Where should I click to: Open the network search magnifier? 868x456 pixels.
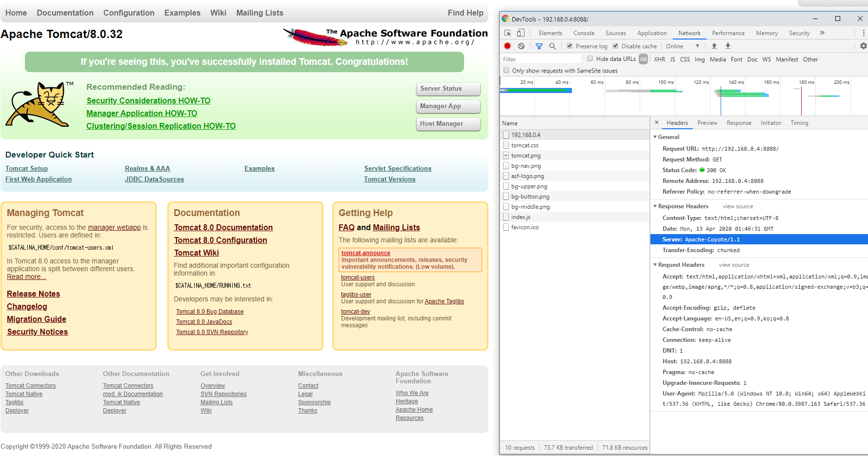(552, 46)
